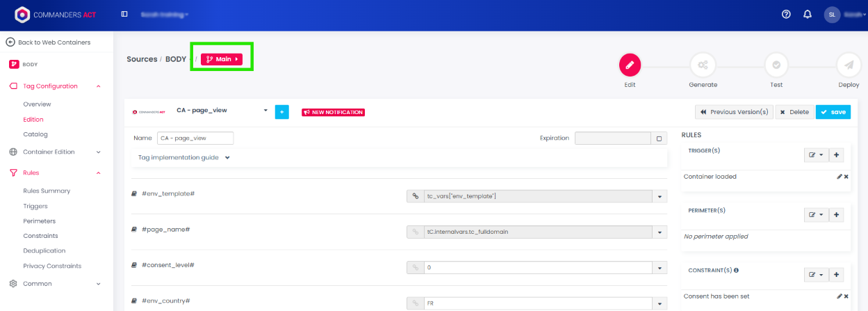Open the CA - page_view tag dropdown
868x311 pixels.
[x=265, y=111]
